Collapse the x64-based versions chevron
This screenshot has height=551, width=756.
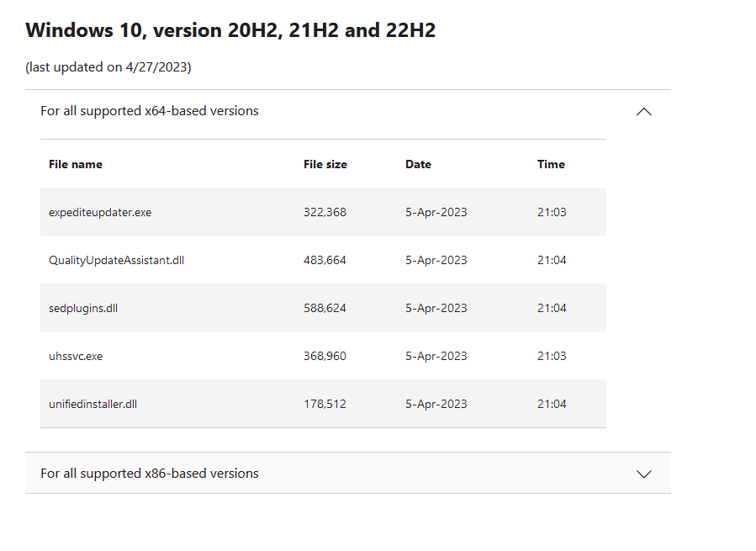(643, 112)
